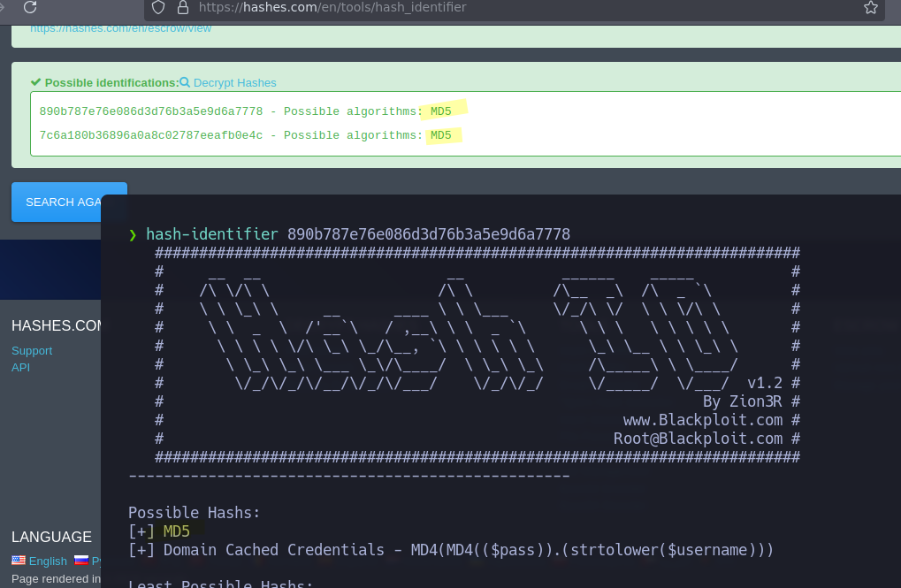This screenshot has width=901, height=588.
Task: Click the 890b787e hash result line
Action: pos(150,111)
